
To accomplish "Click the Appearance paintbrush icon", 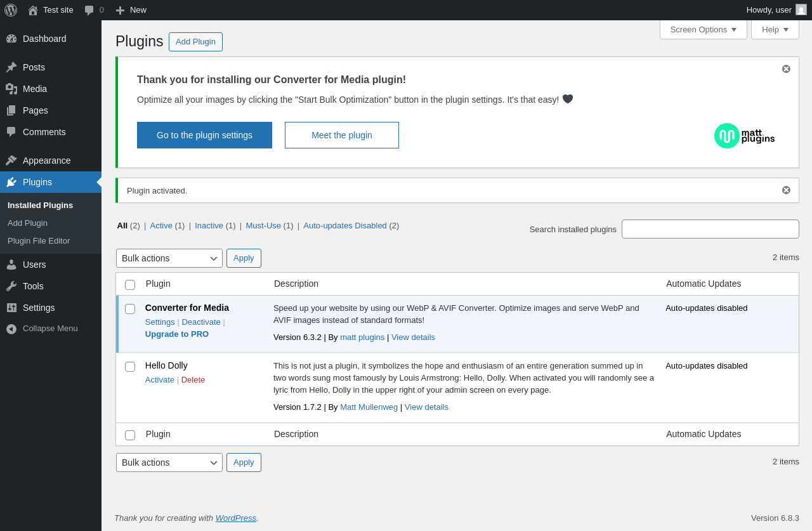I will 11,161.
